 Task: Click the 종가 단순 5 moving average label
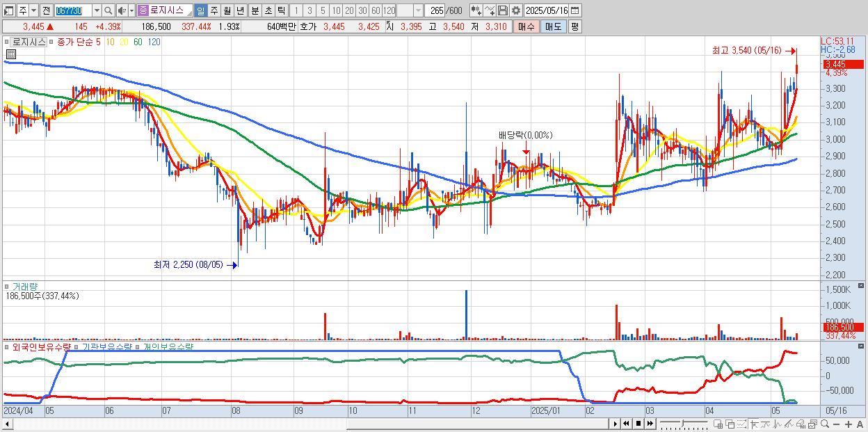pyautogui.click(x=79, y=42)
